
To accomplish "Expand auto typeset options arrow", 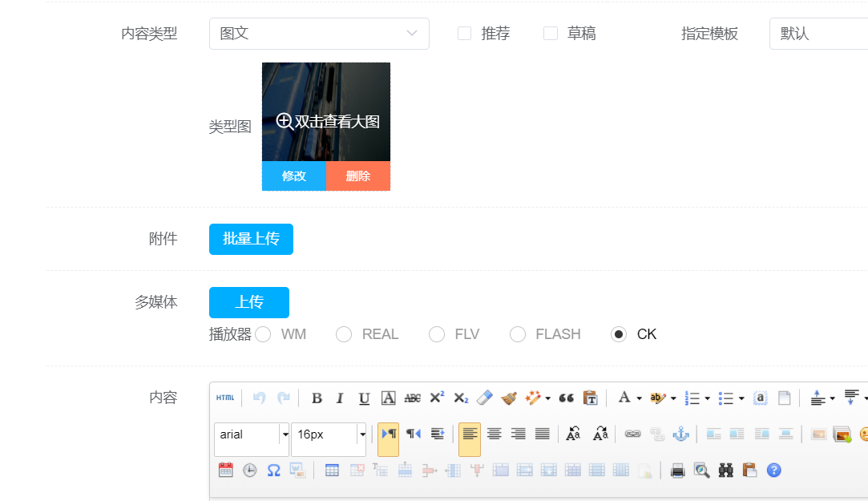I will coord(547,398).
